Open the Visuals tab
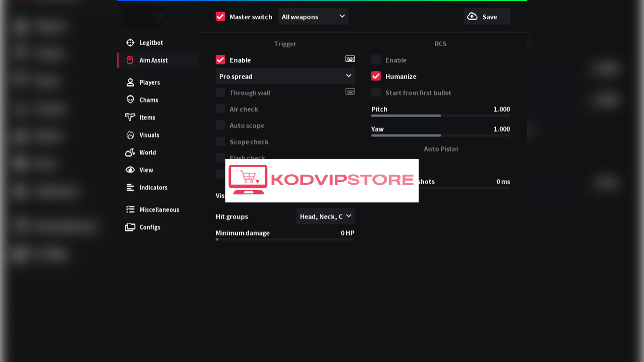Screen dimensions: 644x362 (158, 135)
